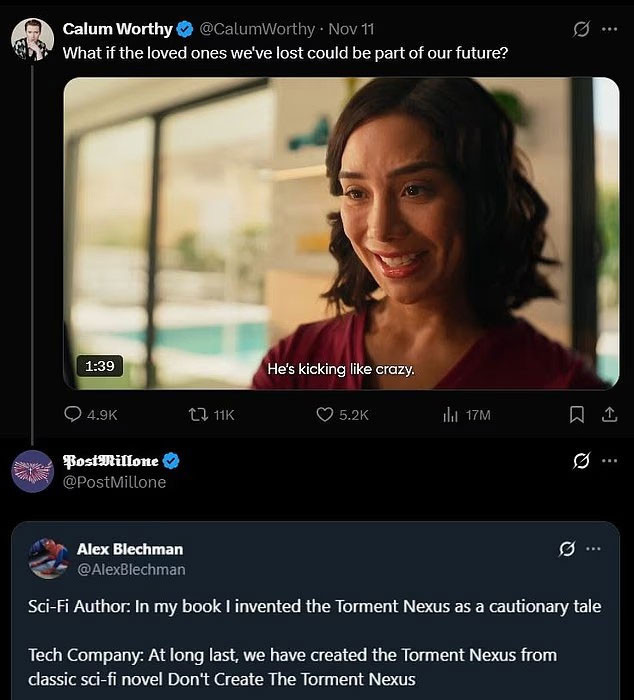This screenshot has width=634, height=700.
Task: View analytics showing 17M views
Action: [x=451, y=414]
